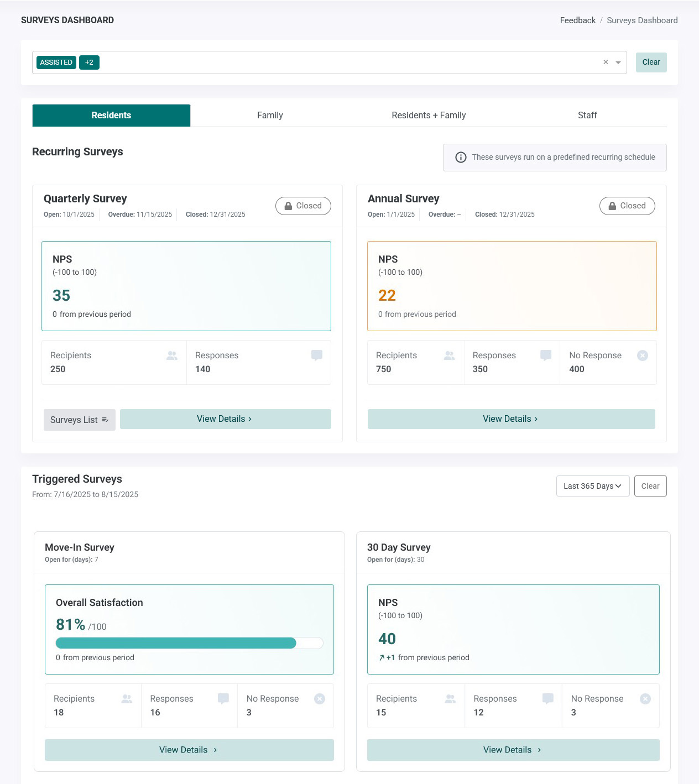Click Annual Survey Responses chat icon

coord(546,356)
